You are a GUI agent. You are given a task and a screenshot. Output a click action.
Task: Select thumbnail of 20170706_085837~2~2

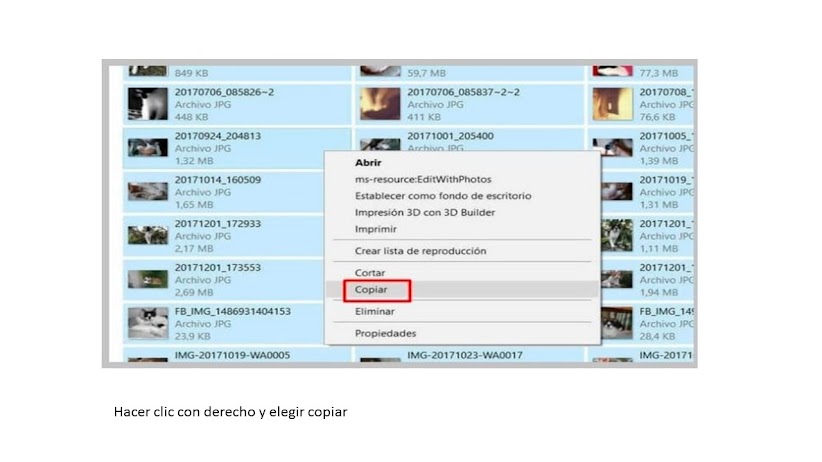pos(380,104)
